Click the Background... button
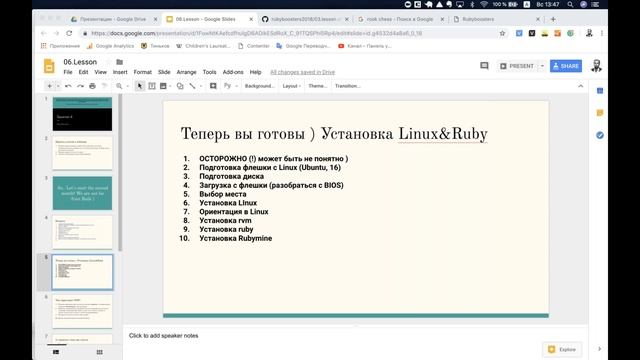The width and height of the screenshot is (640, 360). [x=259, y=86]
